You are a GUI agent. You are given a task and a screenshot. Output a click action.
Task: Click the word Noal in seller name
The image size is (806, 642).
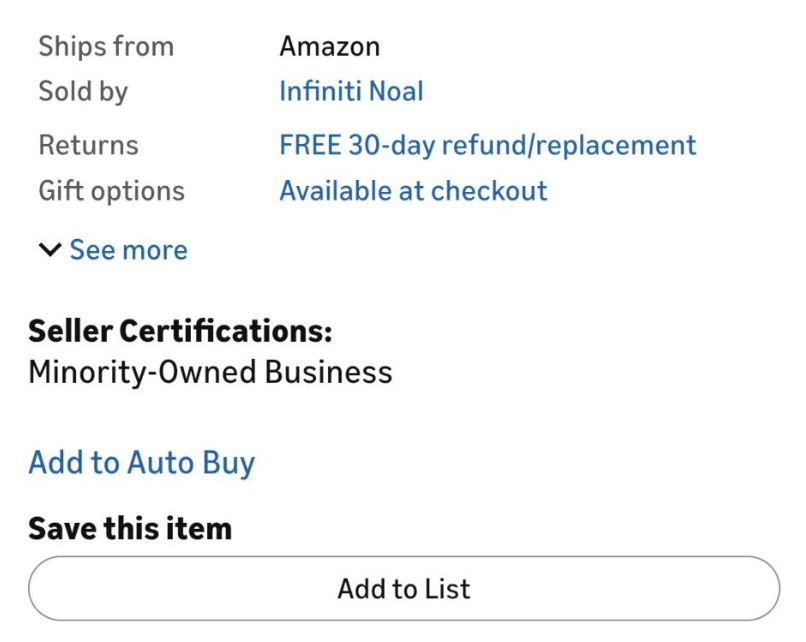point(396,92)
